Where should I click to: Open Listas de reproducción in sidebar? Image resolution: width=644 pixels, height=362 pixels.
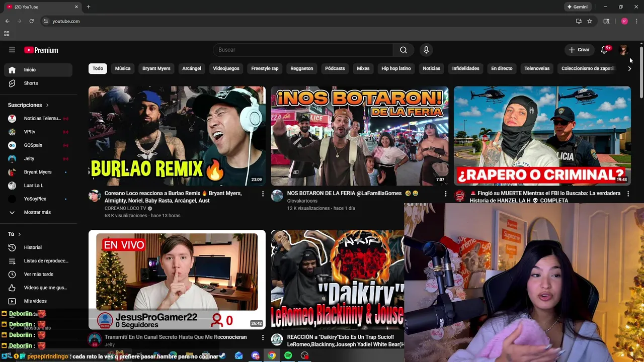[38, 261]
